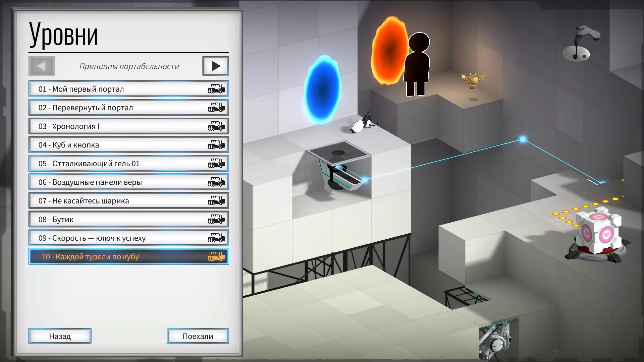Click forklift icon next to Хронология I

click(x=216, y=126)
